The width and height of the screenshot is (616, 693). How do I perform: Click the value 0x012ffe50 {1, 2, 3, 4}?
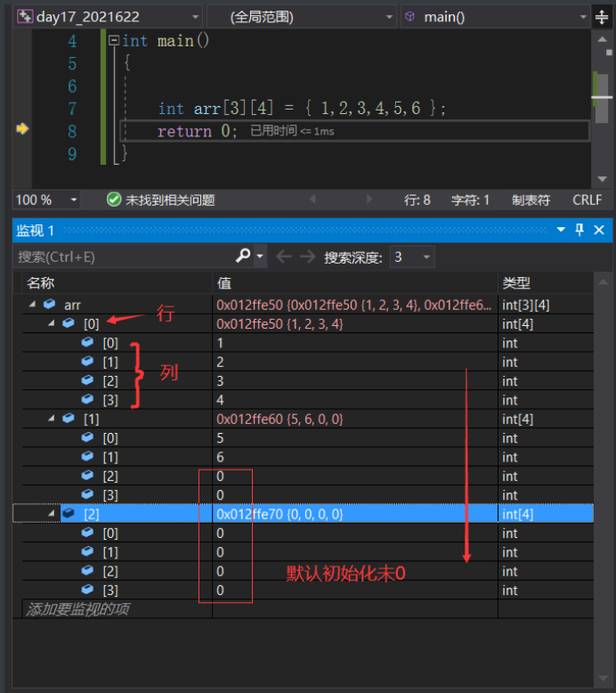[x=280, y=324]
